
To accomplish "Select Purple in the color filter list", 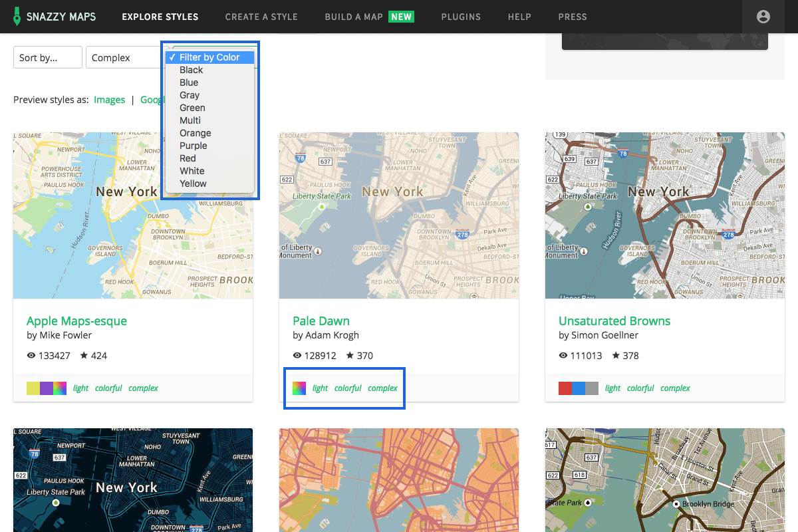I will pos(194,146).
